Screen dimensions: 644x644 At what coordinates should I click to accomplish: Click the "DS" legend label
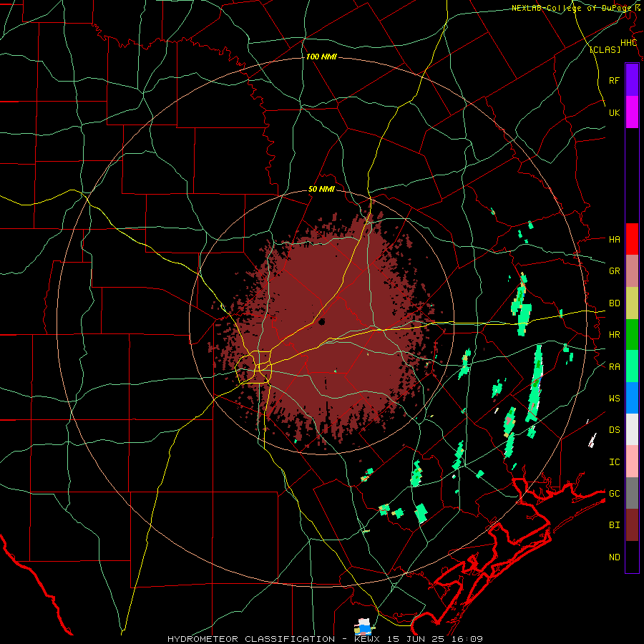614,430
